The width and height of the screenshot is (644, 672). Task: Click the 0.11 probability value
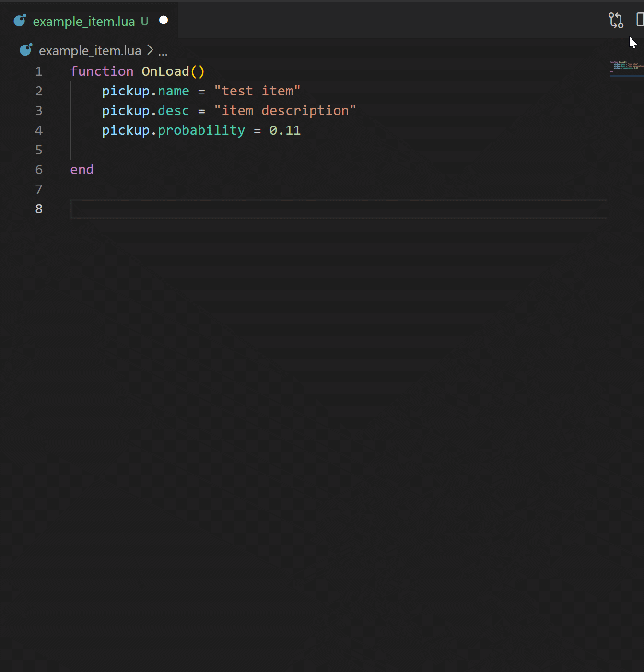coord(285,130)
